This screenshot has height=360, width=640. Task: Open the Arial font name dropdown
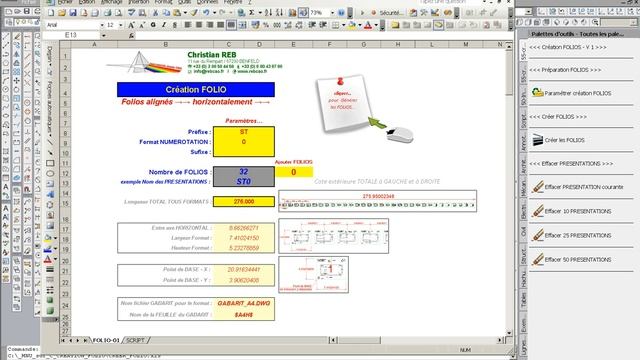[x=102, y=25]
